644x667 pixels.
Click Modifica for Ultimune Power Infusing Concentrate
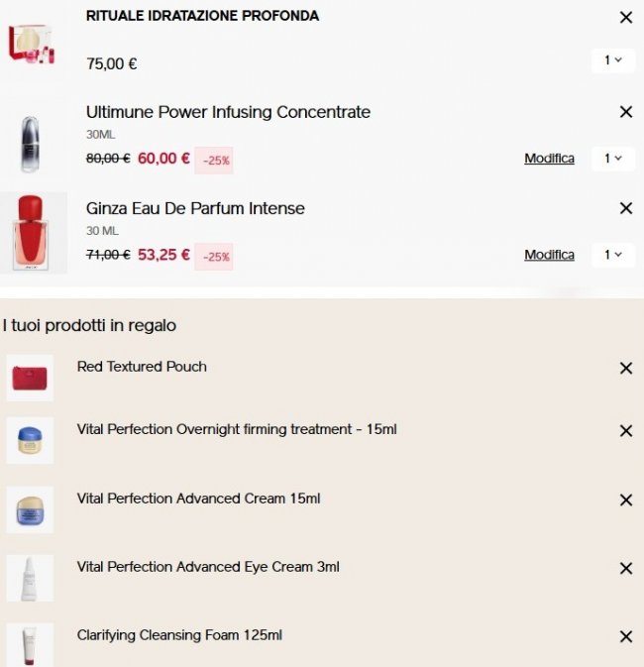549,159
